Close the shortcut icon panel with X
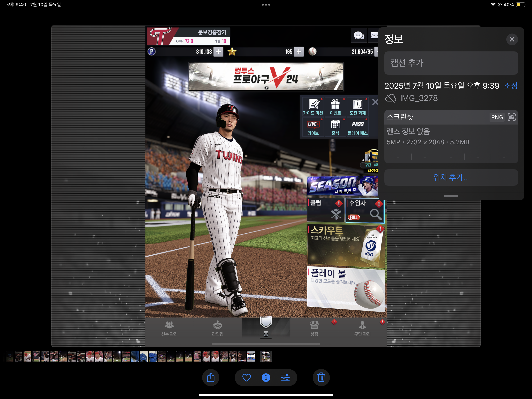This screenshot has width=532, height=399. coord(375,102)
